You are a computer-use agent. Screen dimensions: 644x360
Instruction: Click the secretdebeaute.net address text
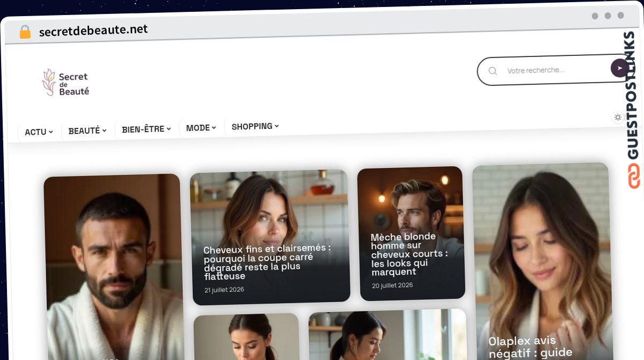93,31
